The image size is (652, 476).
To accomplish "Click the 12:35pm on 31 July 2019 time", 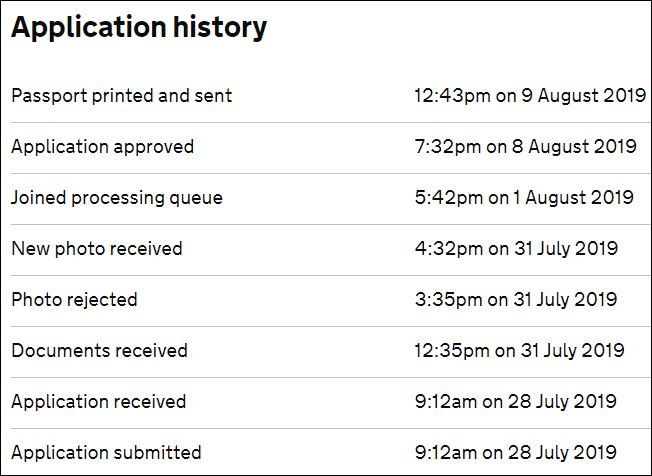I will point(519,350).
